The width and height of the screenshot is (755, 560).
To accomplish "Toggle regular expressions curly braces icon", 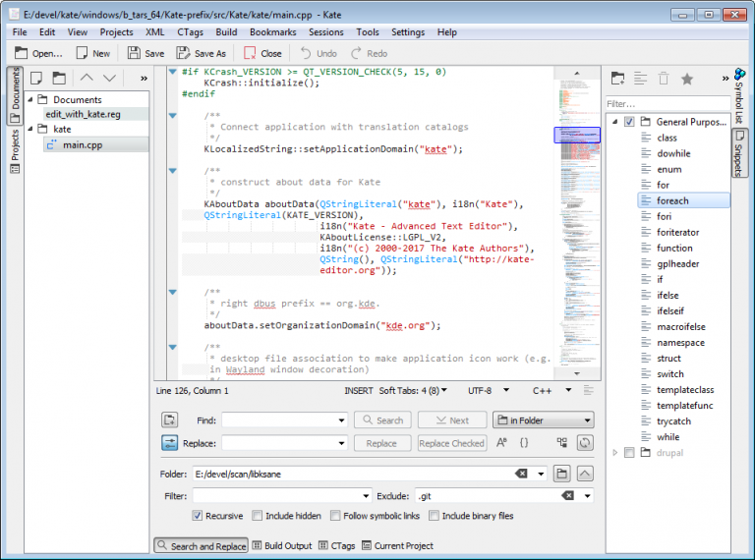I will click(524, 443).
